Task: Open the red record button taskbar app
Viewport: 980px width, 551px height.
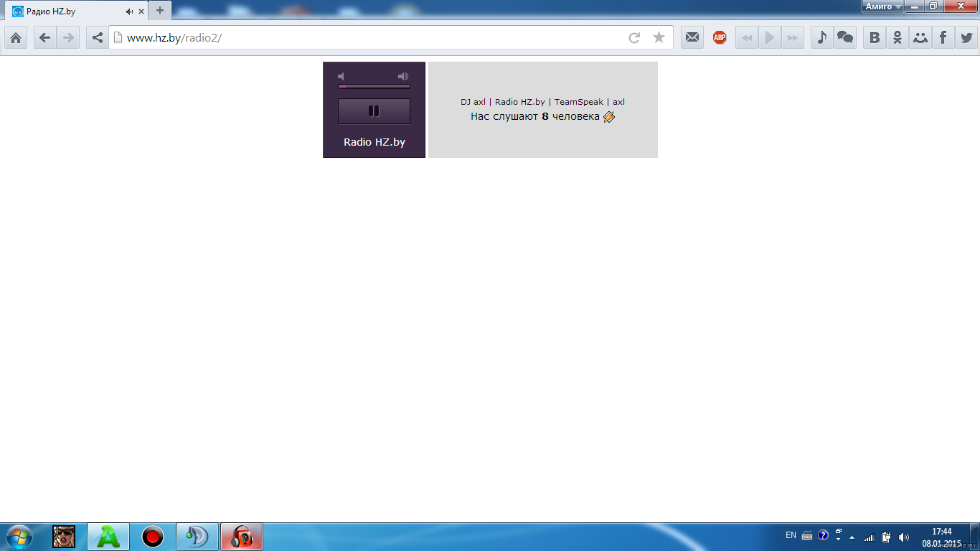Action: [153, 537]
